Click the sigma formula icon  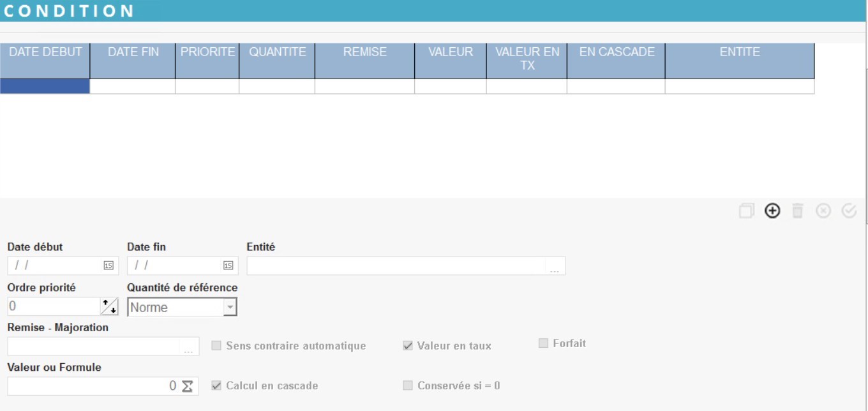coord(187,386)
